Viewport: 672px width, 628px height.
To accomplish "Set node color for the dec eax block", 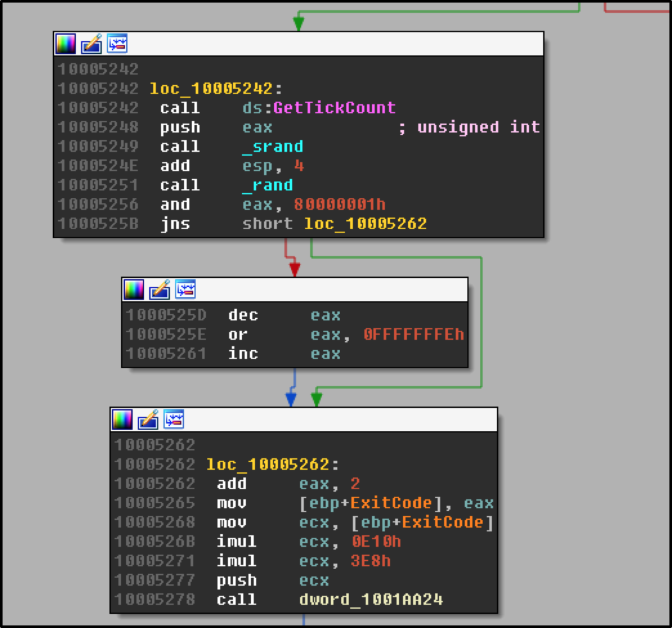I will point(135,290).
